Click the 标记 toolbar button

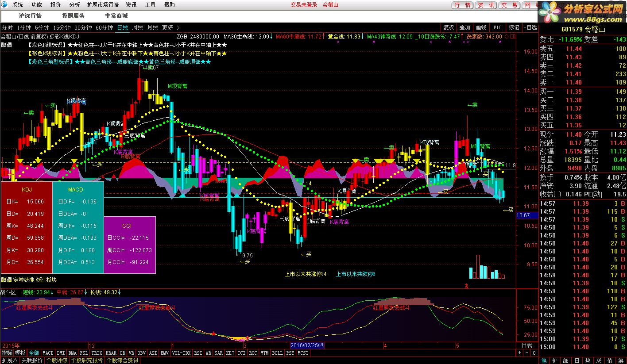click(x=514, y=27)
